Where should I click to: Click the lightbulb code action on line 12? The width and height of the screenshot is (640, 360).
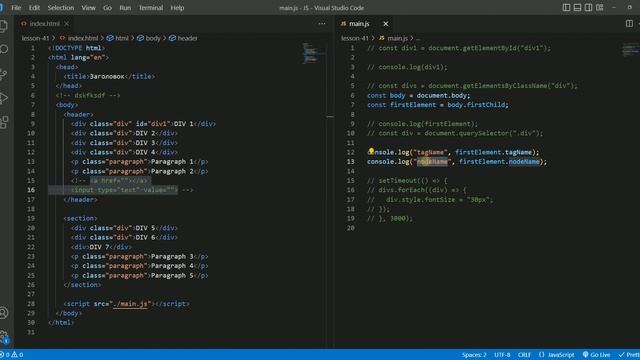371,151
